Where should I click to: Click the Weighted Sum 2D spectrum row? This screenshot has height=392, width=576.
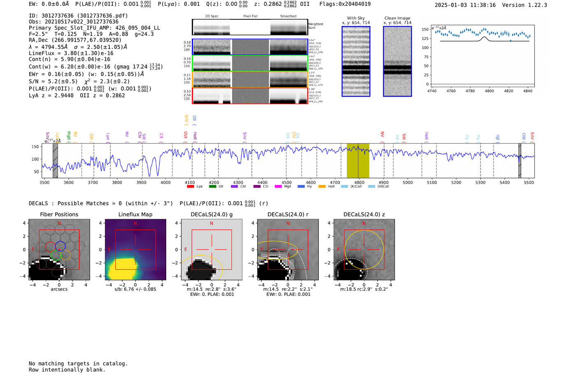(x=250, y=27)
